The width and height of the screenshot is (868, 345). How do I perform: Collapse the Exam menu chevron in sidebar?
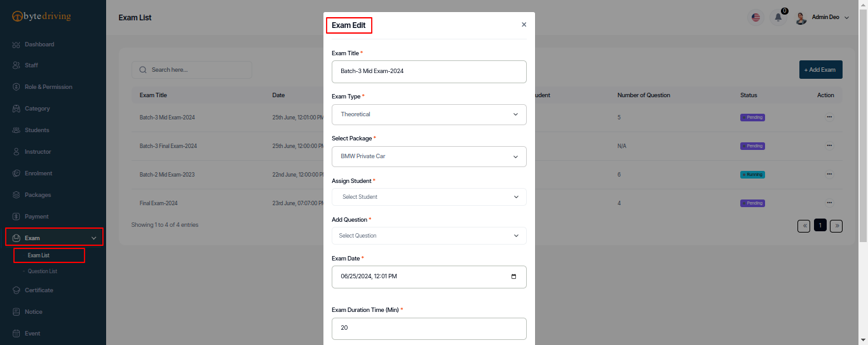click(x=94, y=238)
